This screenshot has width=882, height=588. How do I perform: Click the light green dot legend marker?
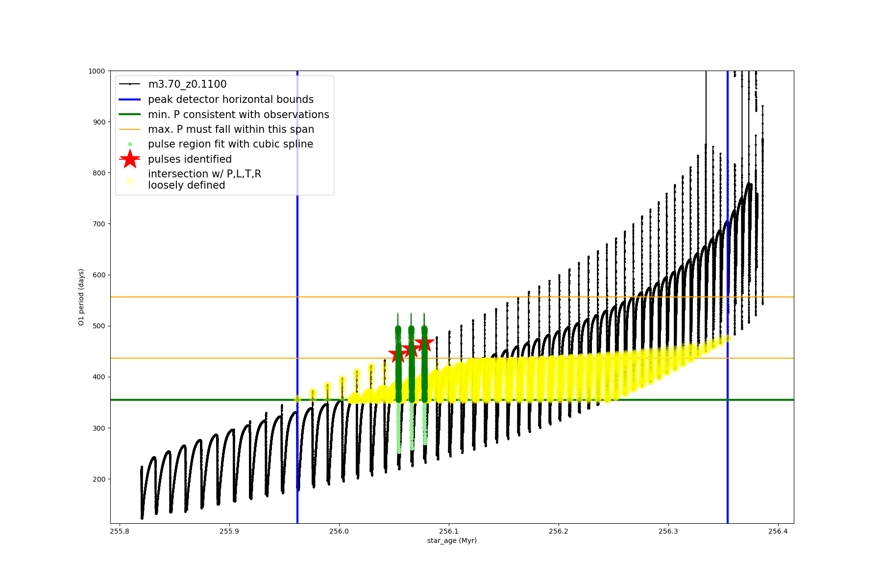[x=130, y=145]
